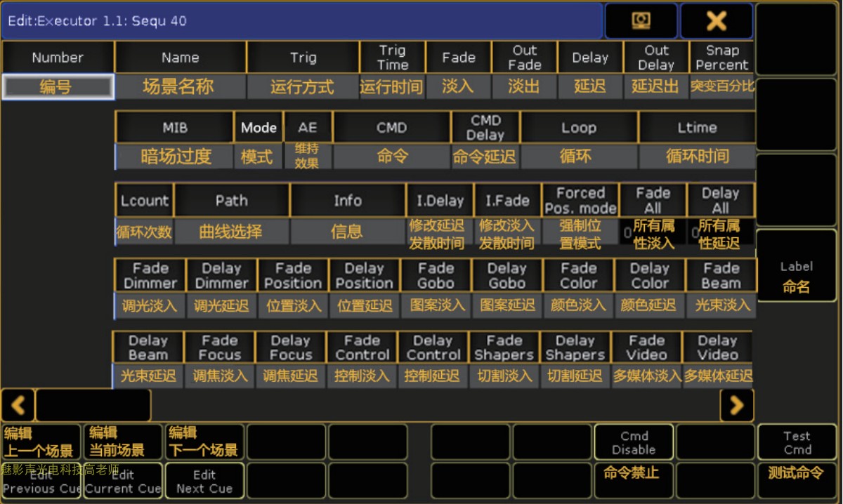
Task: Select Edit Previous Cue
Action: point(41,481)
